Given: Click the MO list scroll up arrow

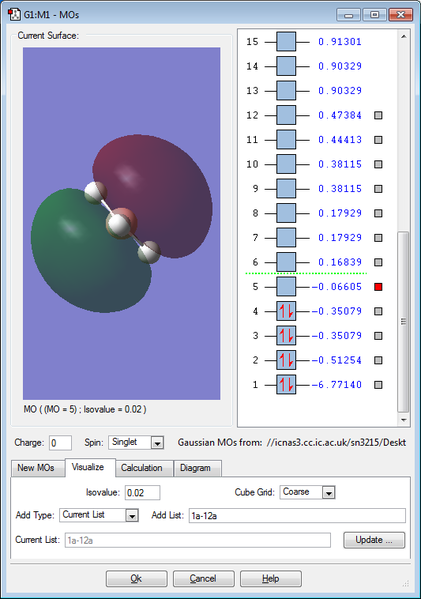Looking at the screenshot, I should pos(403,36).
